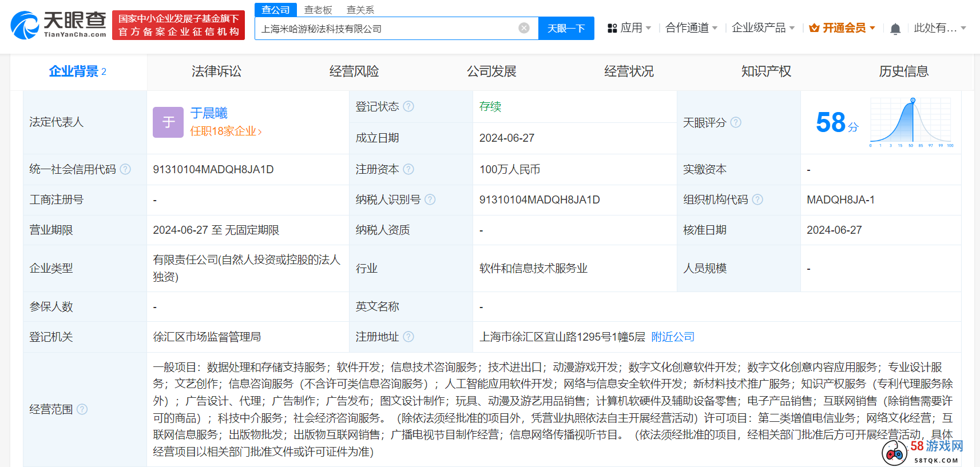This screenshot has height=467, width=980.
Task: Click the 58 分 score value
Action: 837,122
